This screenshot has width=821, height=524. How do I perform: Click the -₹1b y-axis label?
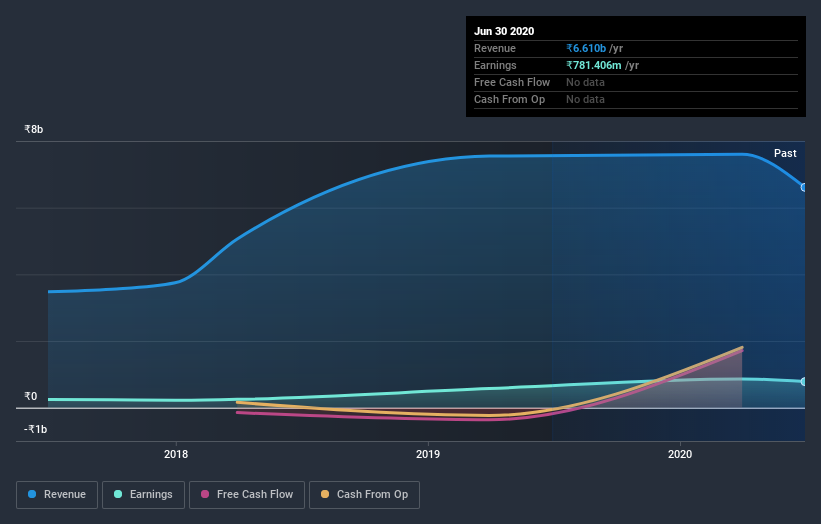tap(36, 429)
